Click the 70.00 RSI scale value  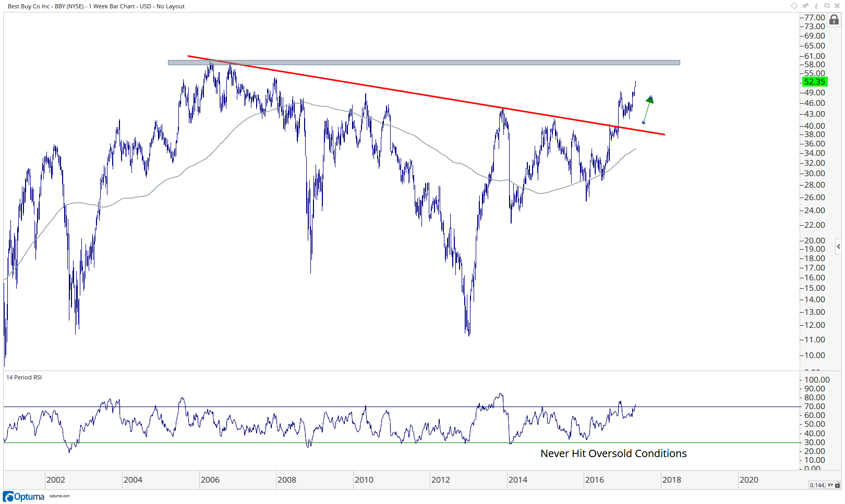(x=815, y=407)
